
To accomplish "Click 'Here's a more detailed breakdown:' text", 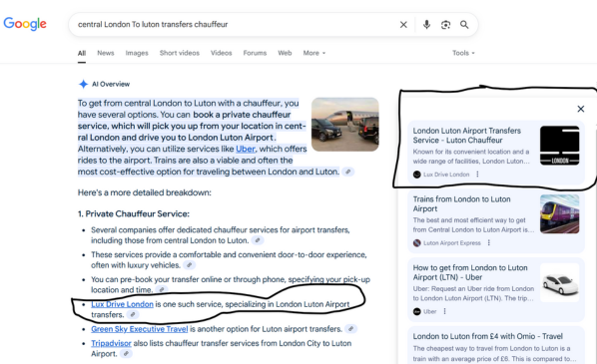I will 145,192.
